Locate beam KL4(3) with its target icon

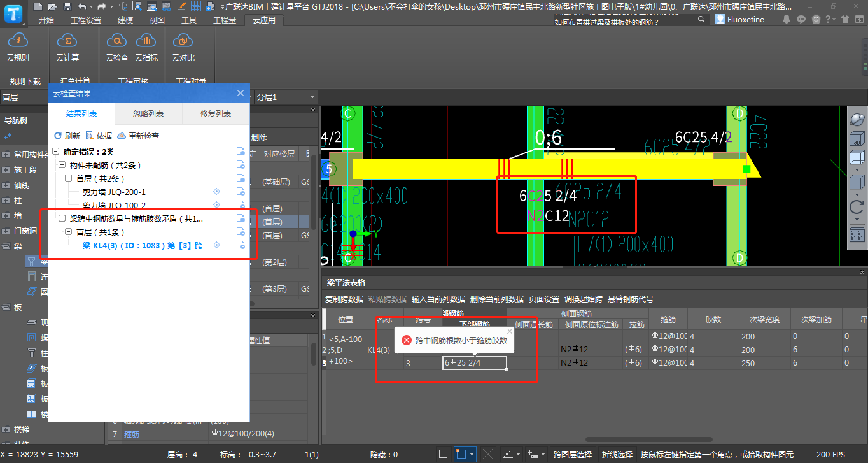coord(216,245)
